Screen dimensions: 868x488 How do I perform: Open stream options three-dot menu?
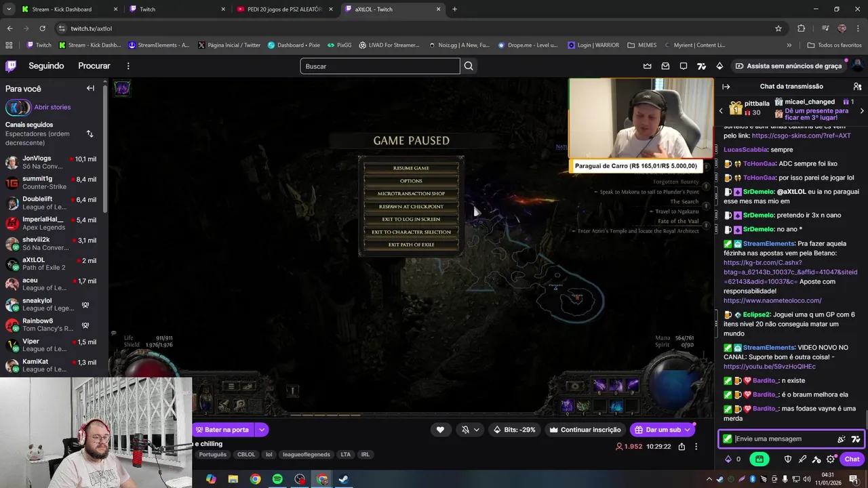coord(696,447)
